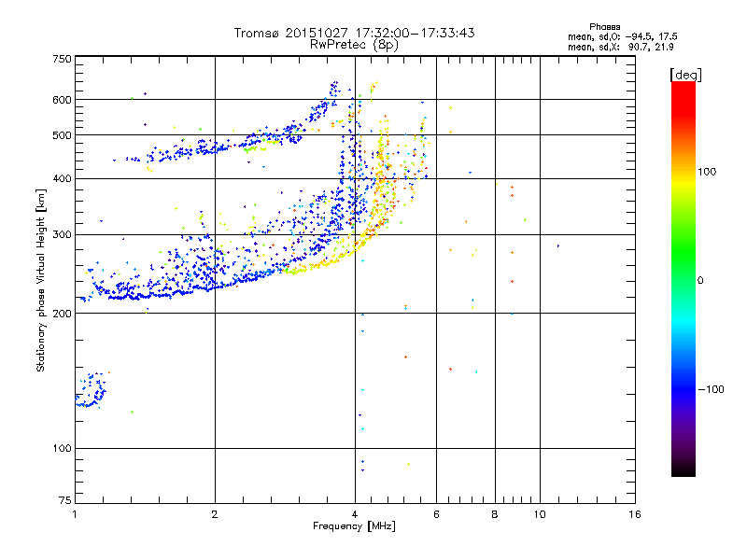Click the 'mean, sd,X: 90.7, 21.9' line
Viewport: 747px width, 560px height.
click(620, 47)
